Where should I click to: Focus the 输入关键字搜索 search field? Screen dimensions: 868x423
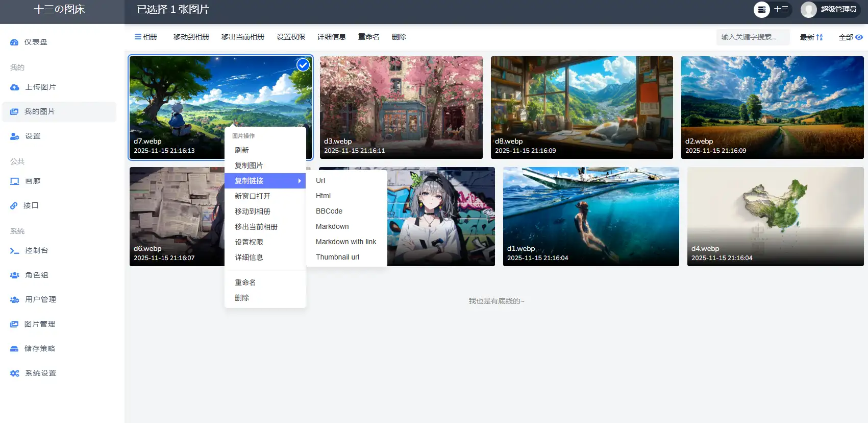point(753,37)
